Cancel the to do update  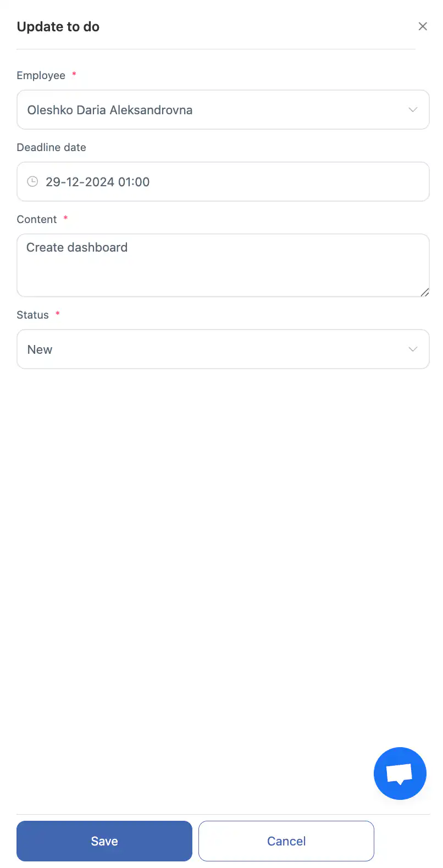click(286, 841)
